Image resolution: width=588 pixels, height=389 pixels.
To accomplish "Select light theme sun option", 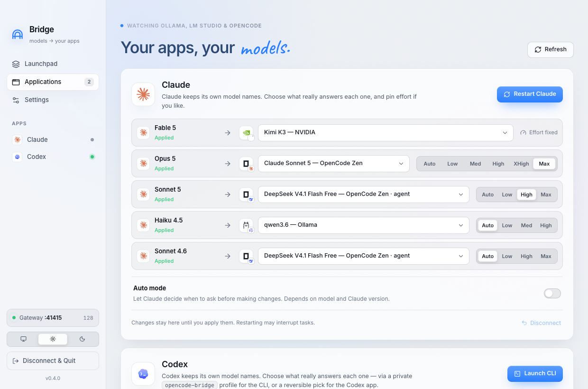I will pos(53,339).
